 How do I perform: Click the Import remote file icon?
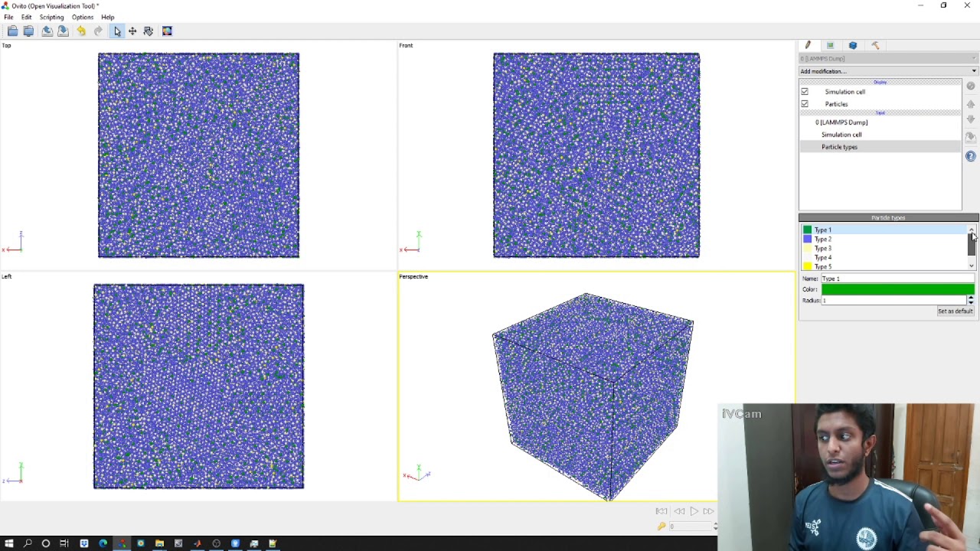click(x=28, y=31)
